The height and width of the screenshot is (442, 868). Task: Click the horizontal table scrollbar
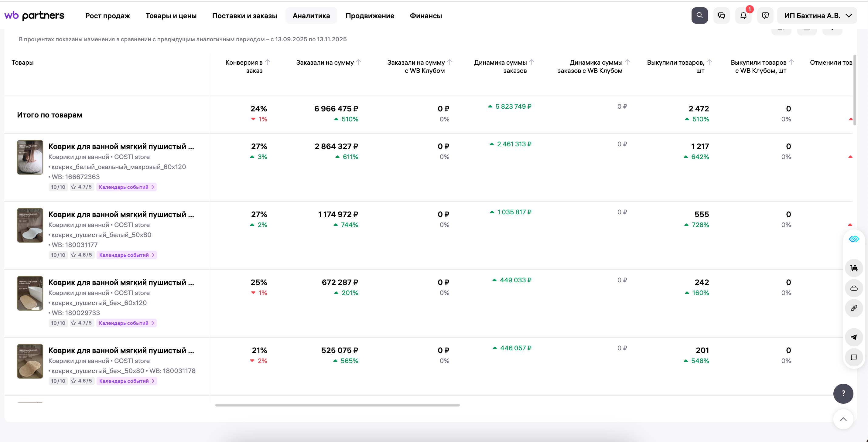[x=337, y=405]
